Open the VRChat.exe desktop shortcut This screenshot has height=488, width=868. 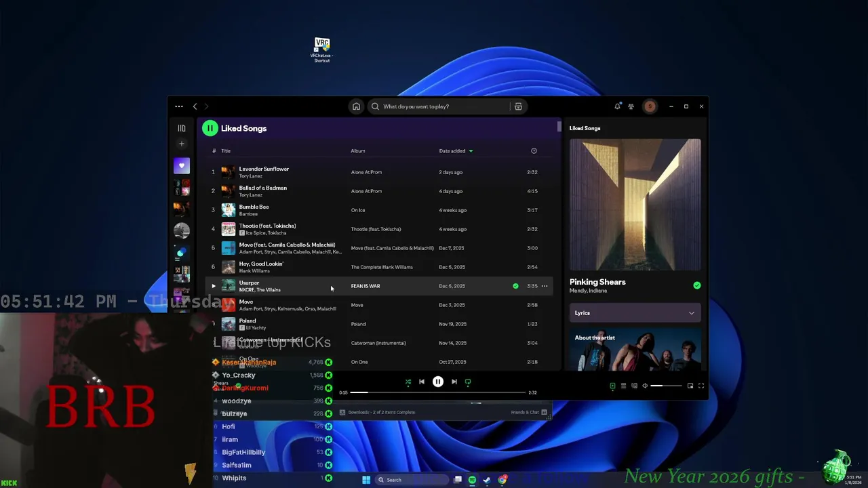pos(322,50)
